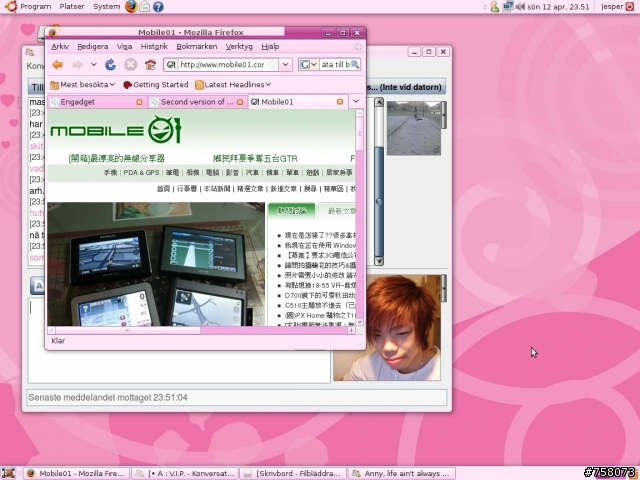
Task: Click the user presence tray icon
Action: tap(495, 7)
